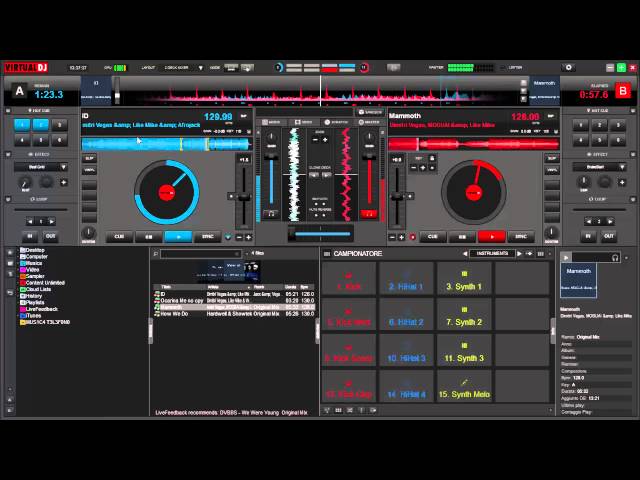Halve loop length on deck A

pyautogui.click(x=30, y=221)
